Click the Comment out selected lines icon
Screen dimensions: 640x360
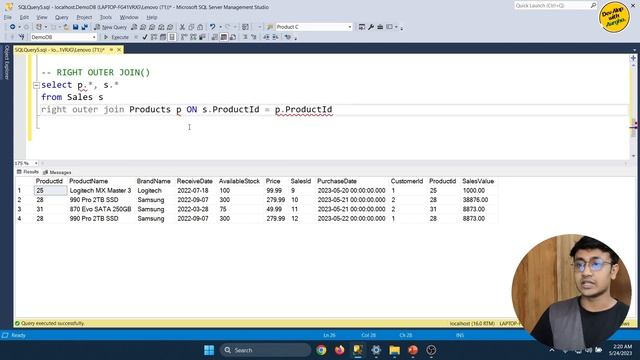click(245, 37)
